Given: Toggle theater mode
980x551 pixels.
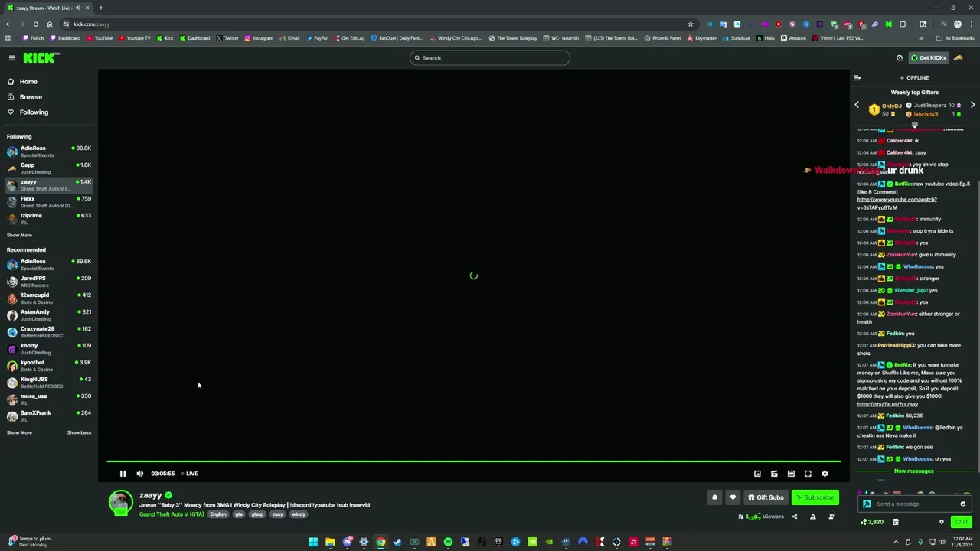Looking at the screenshot, I should click(x=791, y=474).
